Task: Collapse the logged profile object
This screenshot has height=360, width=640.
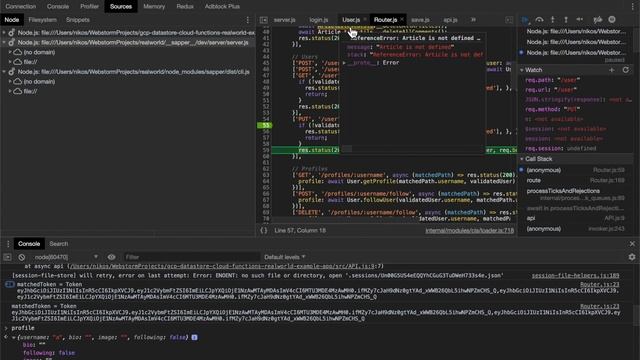Action: (13, 338)
